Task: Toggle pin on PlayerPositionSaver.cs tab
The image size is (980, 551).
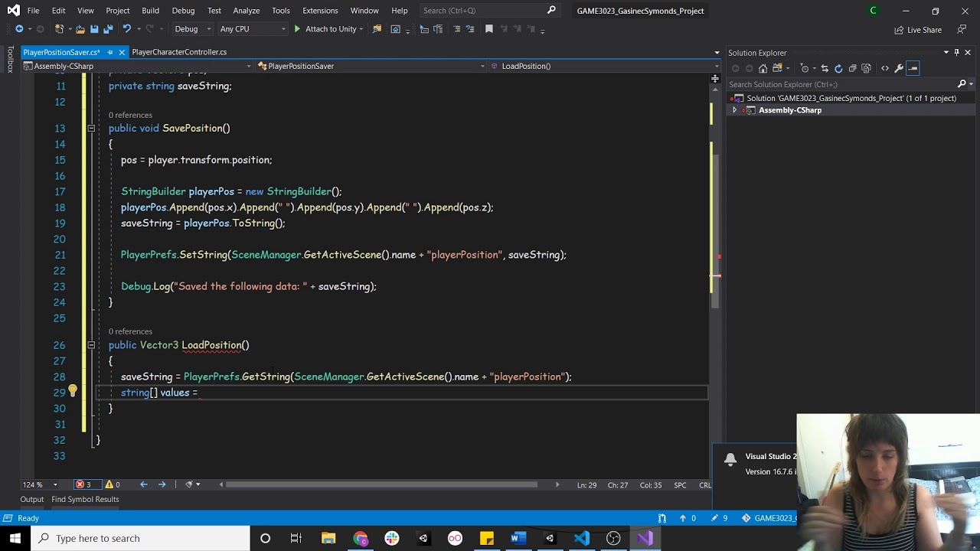Action: pos(110,52)
